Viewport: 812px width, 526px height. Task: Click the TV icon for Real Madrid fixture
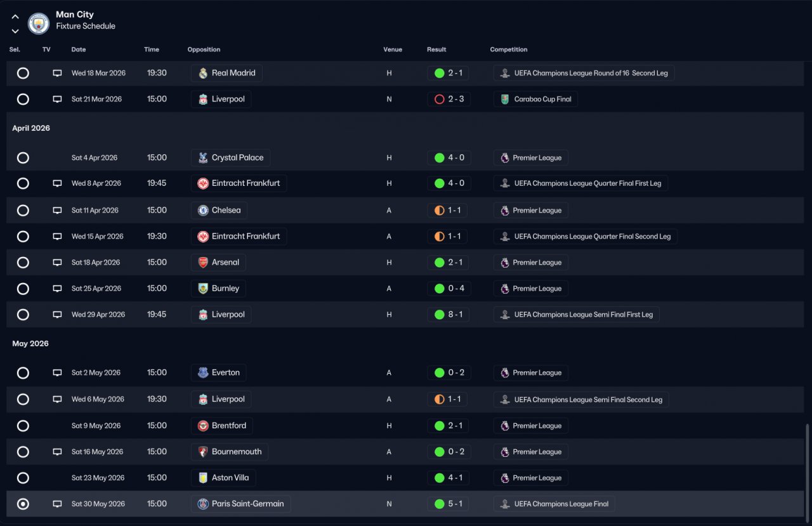point(57,73)
